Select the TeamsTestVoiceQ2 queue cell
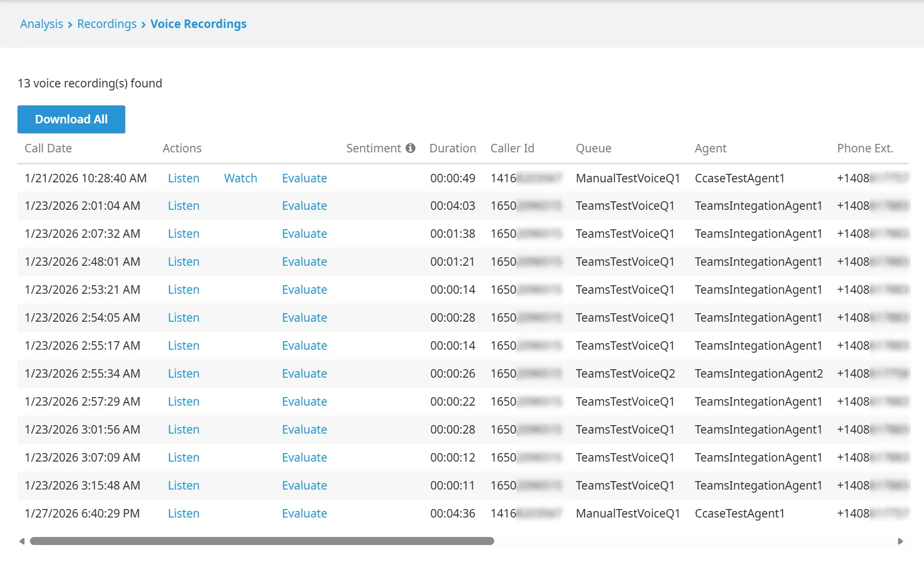 (625, 374)
